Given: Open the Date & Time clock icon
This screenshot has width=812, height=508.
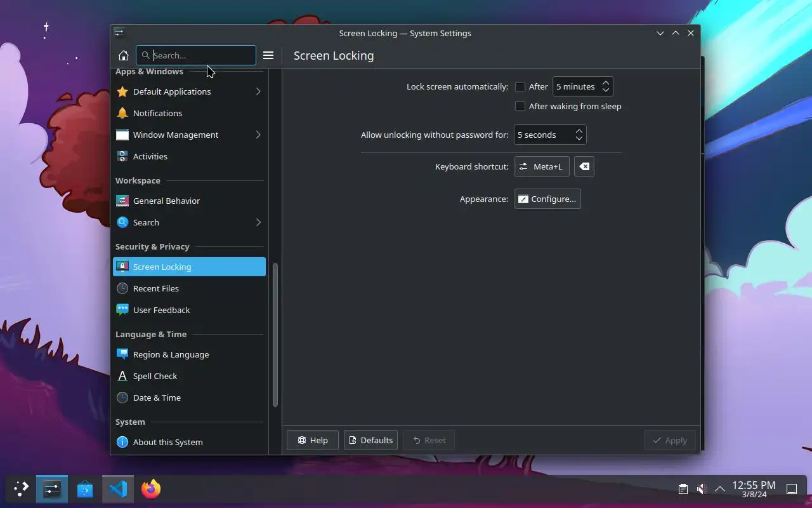Looking at the screenshot, I should [122, 398].
